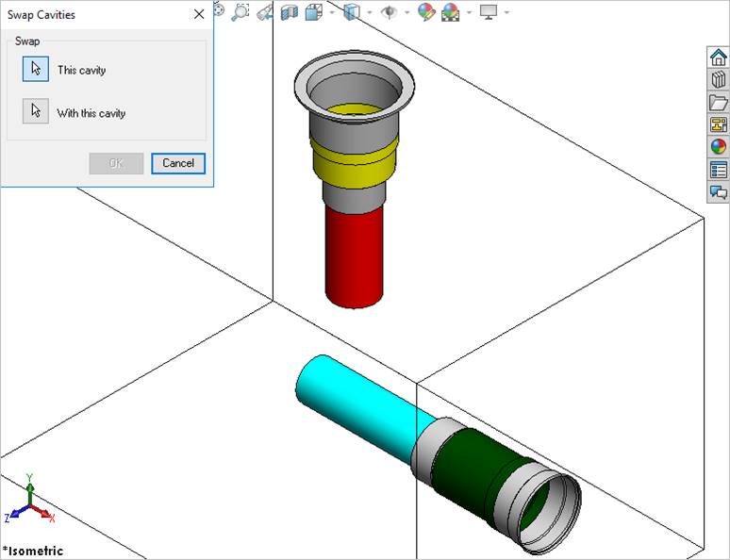Toggle the Section View icon
Viewport: 730px width, 560px height.
click(x=290, y=11)
